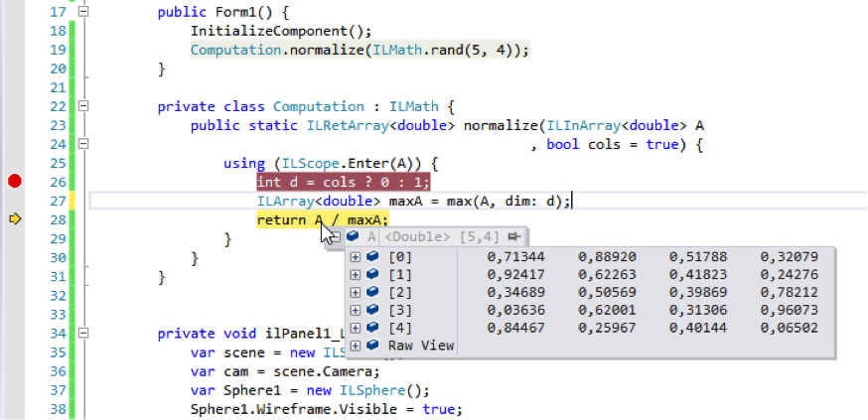Click the red breakpoint on line 26
This screenshot has width=868, height=420.
tap(14, 181)
